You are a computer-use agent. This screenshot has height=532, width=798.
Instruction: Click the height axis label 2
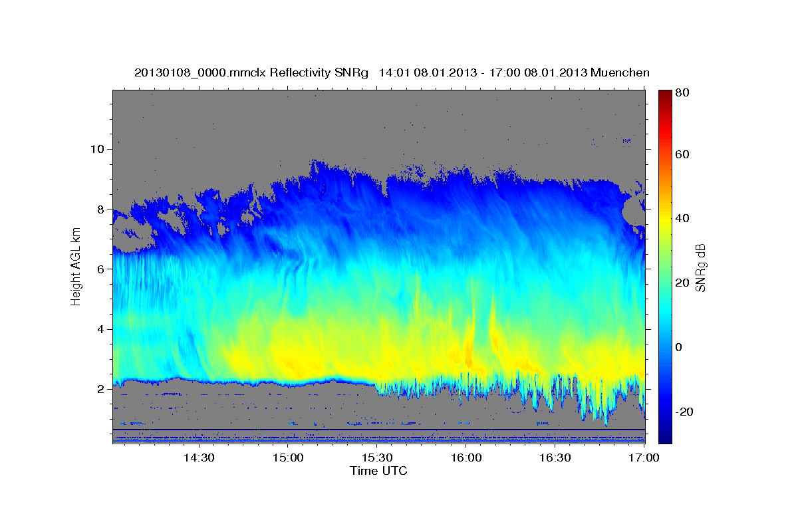(x=101, y=388)
